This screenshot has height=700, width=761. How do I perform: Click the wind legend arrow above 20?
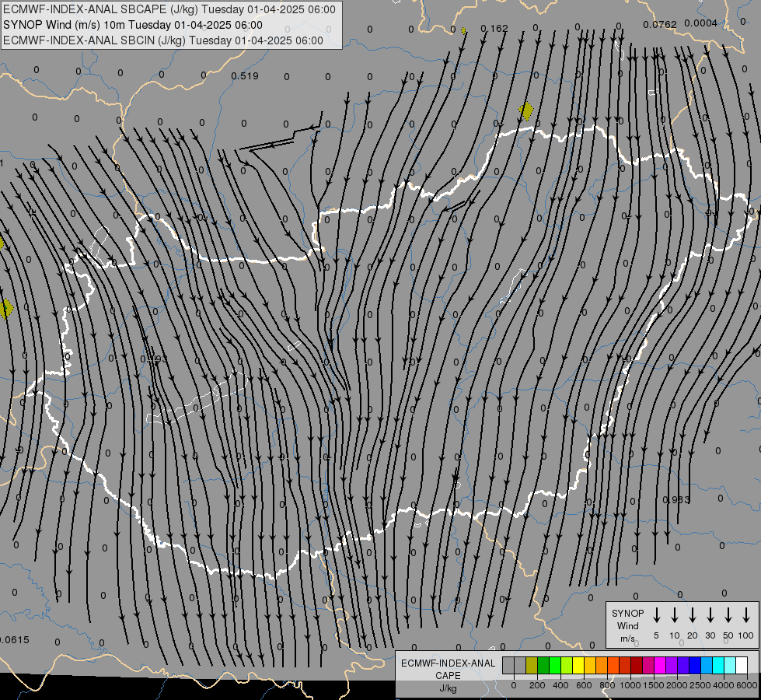[693, 615]
